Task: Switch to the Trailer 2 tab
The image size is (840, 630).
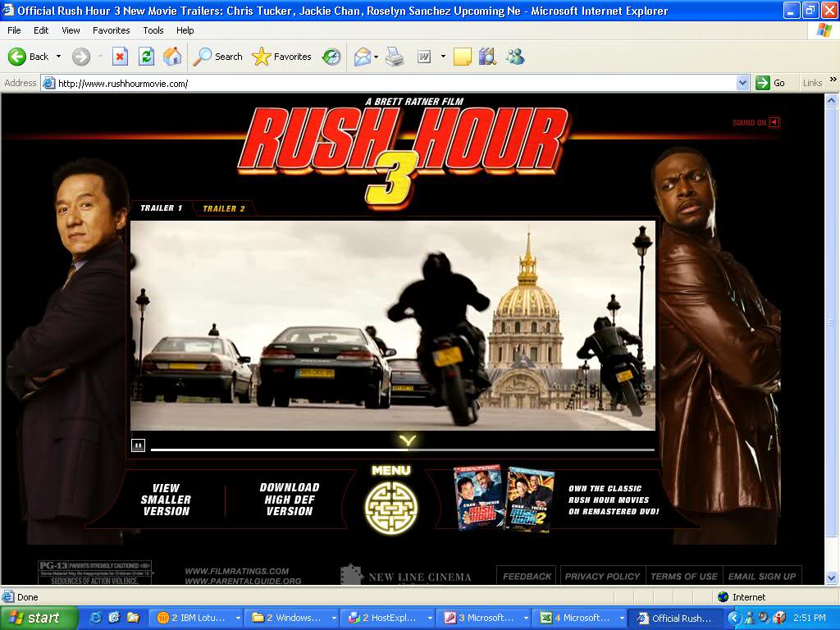Action: tap(224, 208)
